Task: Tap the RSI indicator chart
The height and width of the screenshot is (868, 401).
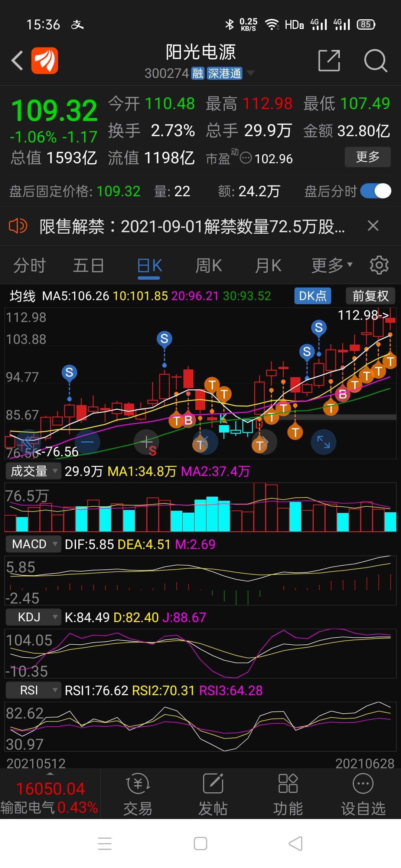Action: pyautogui.click(x=200, y=727)
